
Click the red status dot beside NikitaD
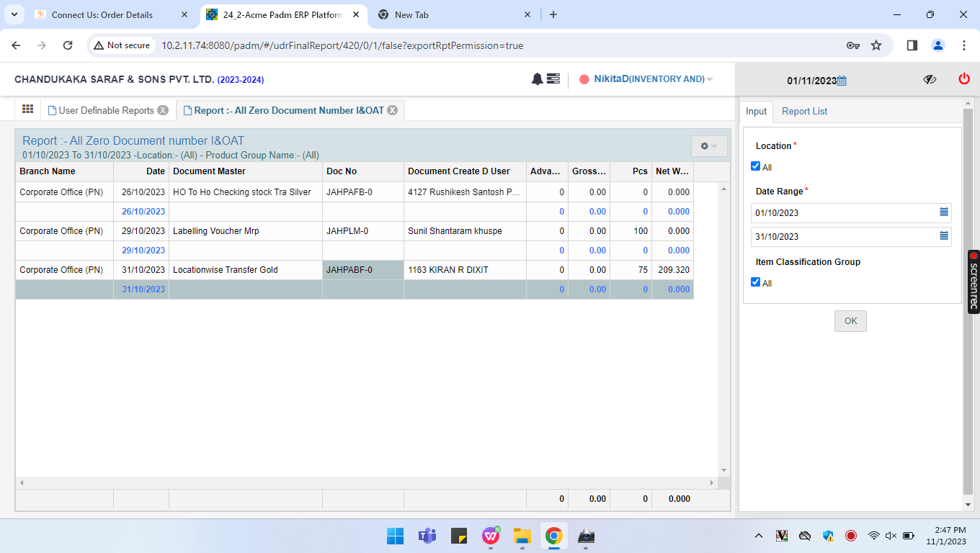[584, 79]
